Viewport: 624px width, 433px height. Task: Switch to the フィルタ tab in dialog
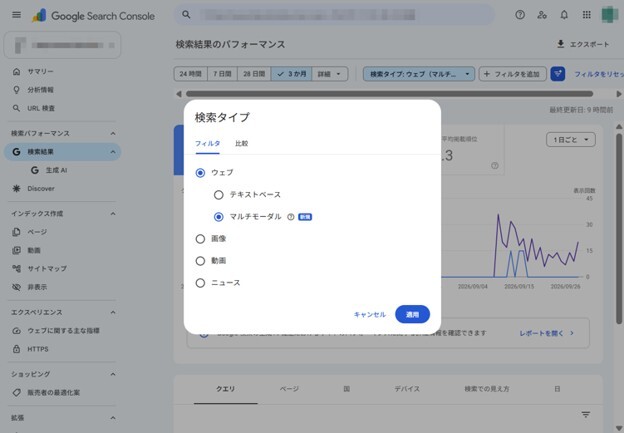pyautogui.click(x=207, y=143)
